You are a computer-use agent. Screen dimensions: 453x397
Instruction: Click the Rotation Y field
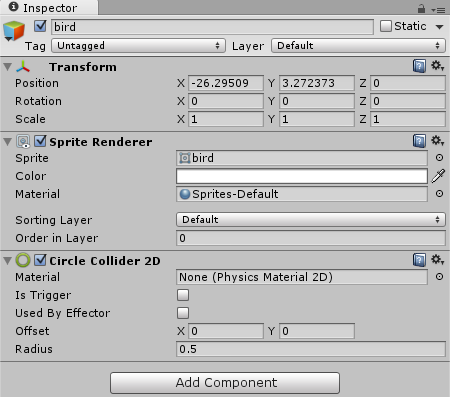click(317, 101)
